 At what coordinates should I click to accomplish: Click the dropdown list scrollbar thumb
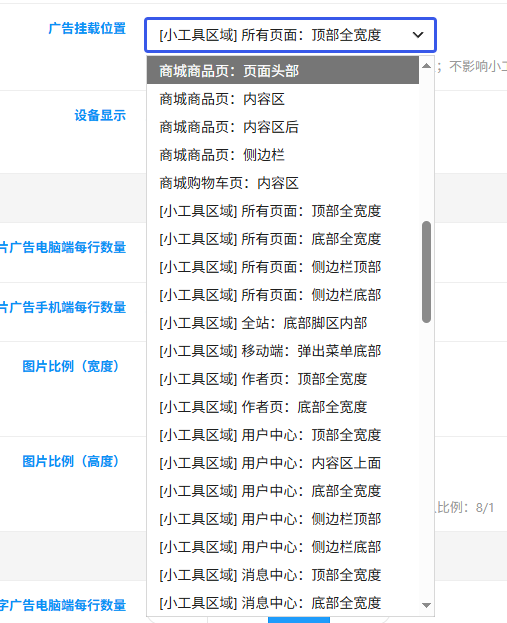point(426,272)
